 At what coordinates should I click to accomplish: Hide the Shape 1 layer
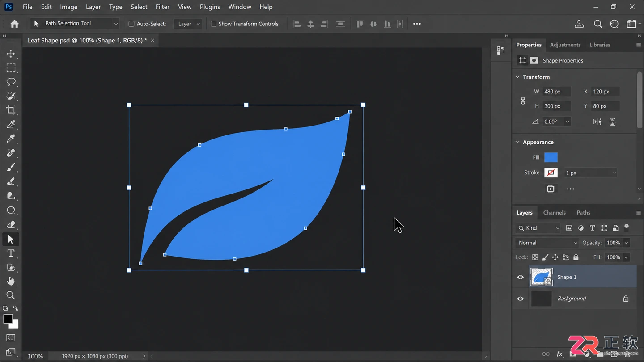[521, 277]
